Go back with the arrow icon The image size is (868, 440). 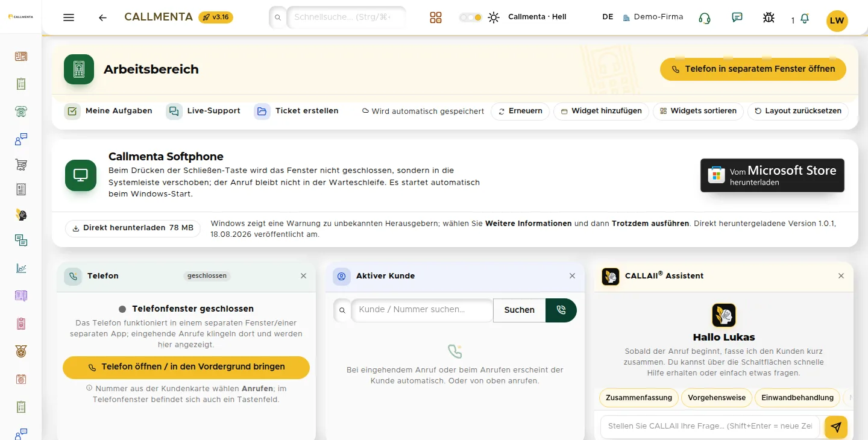(x=102, y=17)
